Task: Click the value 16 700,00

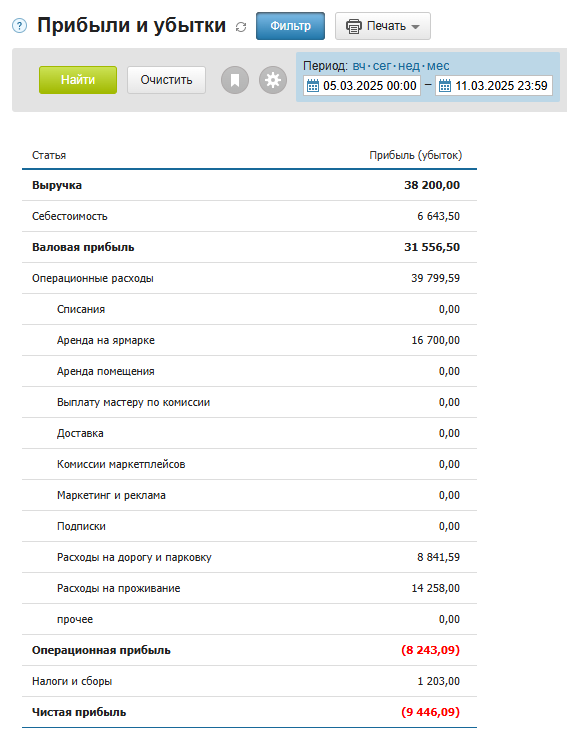Action: coord(435,341)
